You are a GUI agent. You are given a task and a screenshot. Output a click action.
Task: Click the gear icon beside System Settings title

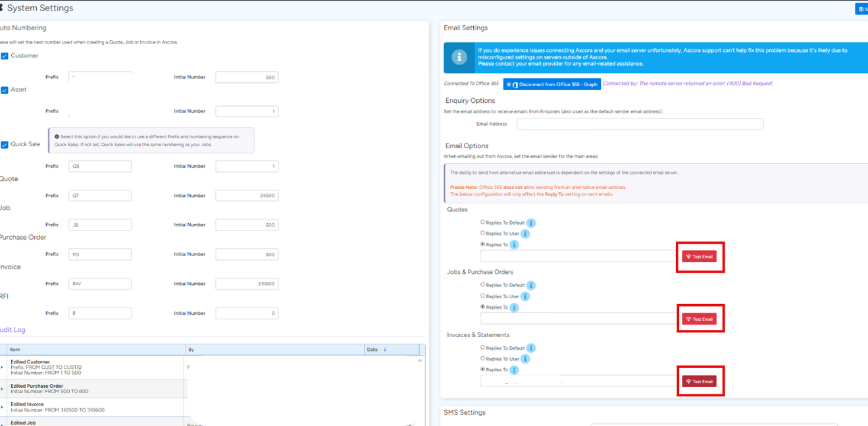pos(1,9)
